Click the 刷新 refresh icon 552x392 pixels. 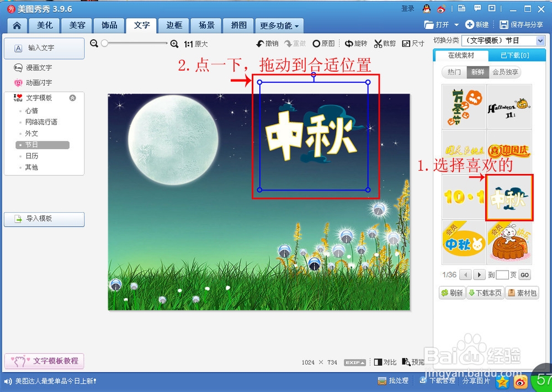pos(452,293)
